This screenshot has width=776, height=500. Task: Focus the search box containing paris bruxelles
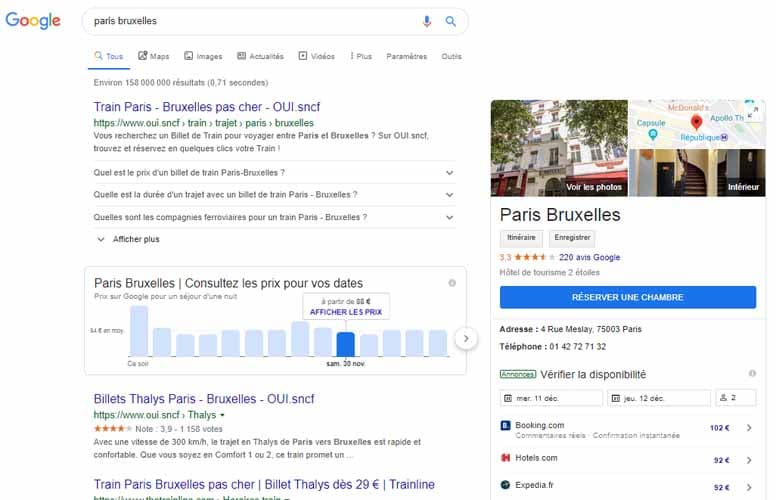tap(275, 21)
